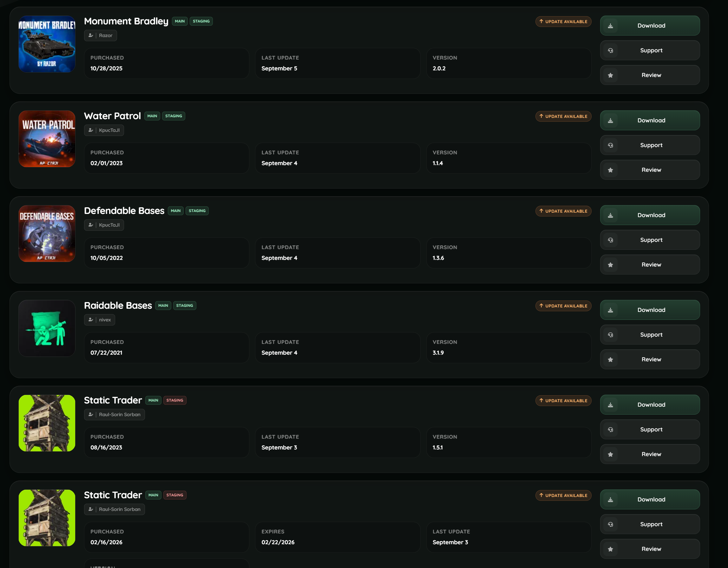Click support headset icon for Water Patrol
Image resolution: width=728 pixels, height=568 pixels.
(610, 145)
